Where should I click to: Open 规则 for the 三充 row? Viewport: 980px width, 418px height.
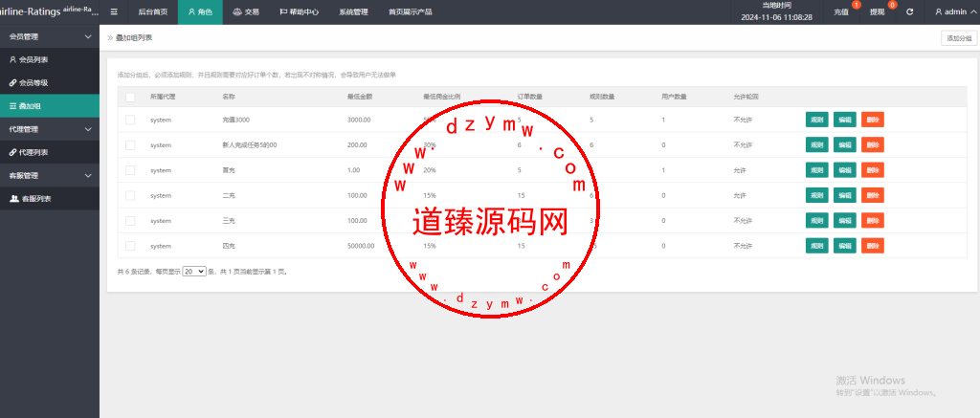click(817, 221)
